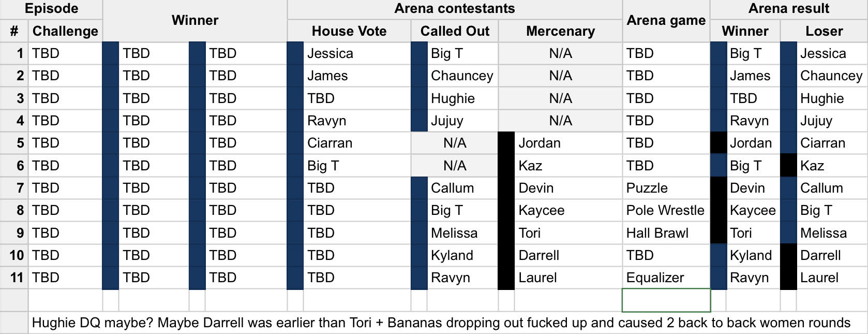
Task: Select the Pole Wrestle arena game cell
Action: pos(666,210)
